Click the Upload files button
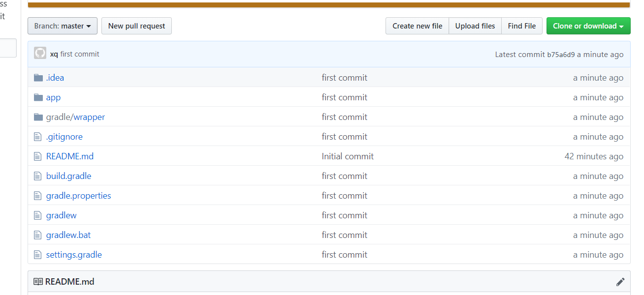 (475, 26)
